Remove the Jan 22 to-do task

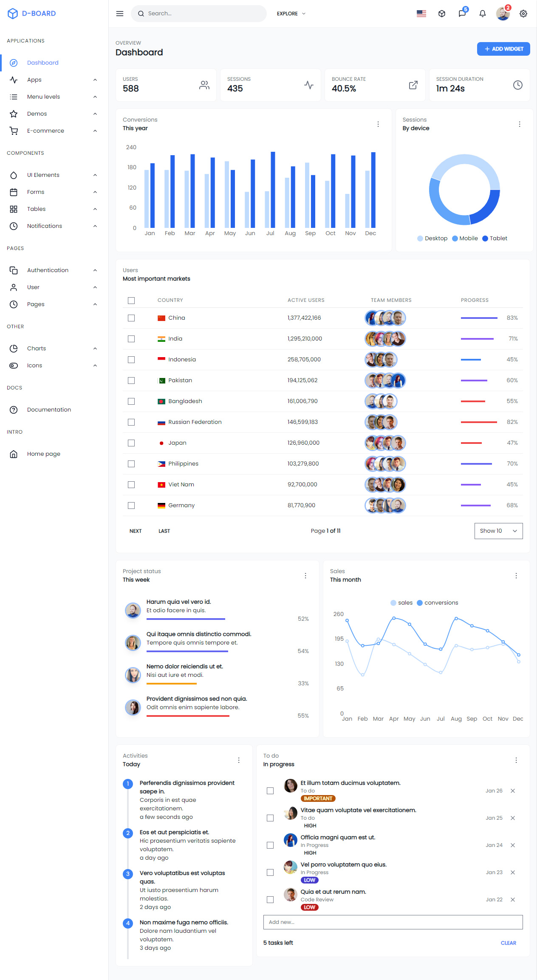click(513, 900)
